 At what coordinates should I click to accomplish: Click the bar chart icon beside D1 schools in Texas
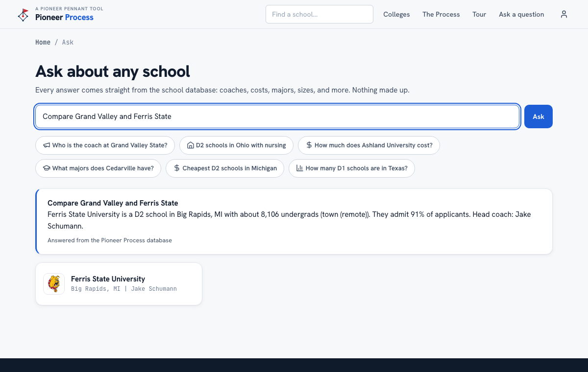click(300, 168)
